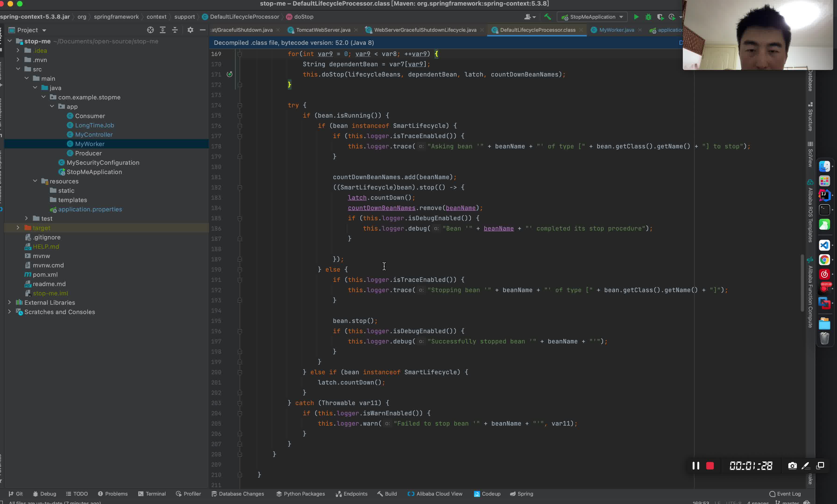Image resolution: width=837 pixels, height=504 pixels.
Task: Open the Event Log tool window
Action: click(785, 494)
